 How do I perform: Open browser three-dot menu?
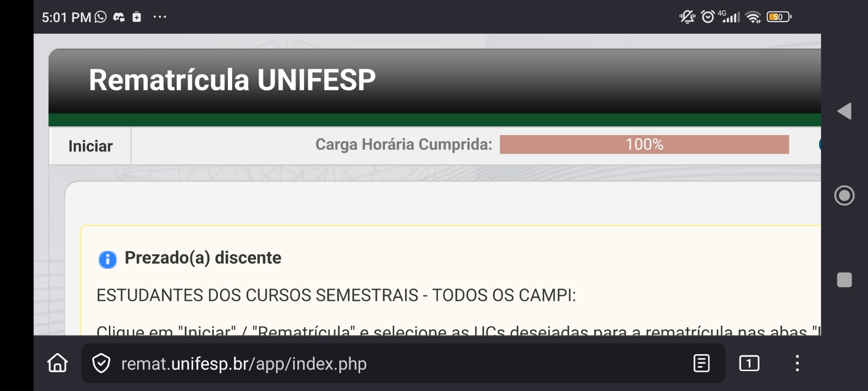pos(797,363)
